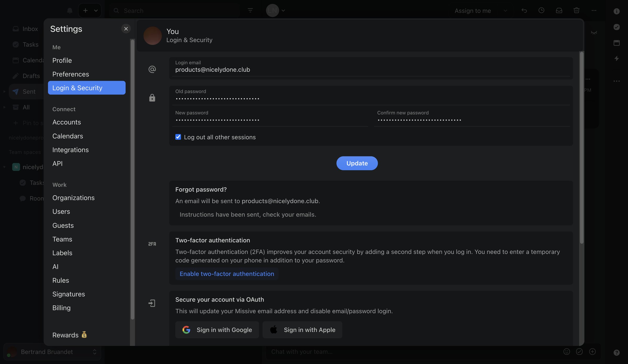The image size is (628, 364).
Task: Click the plus attachment icon in chat bar
Action: tap(592, 351)
